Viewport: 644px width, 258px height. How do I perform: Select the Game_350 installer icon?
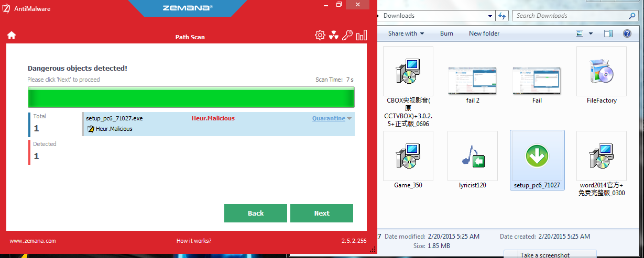point(408,155)
